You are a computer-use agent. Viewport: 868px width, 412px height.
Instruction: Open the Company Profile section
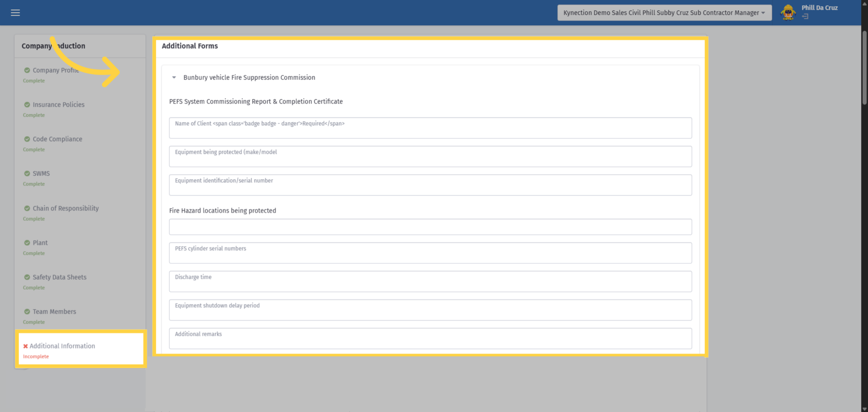[56, 70]
